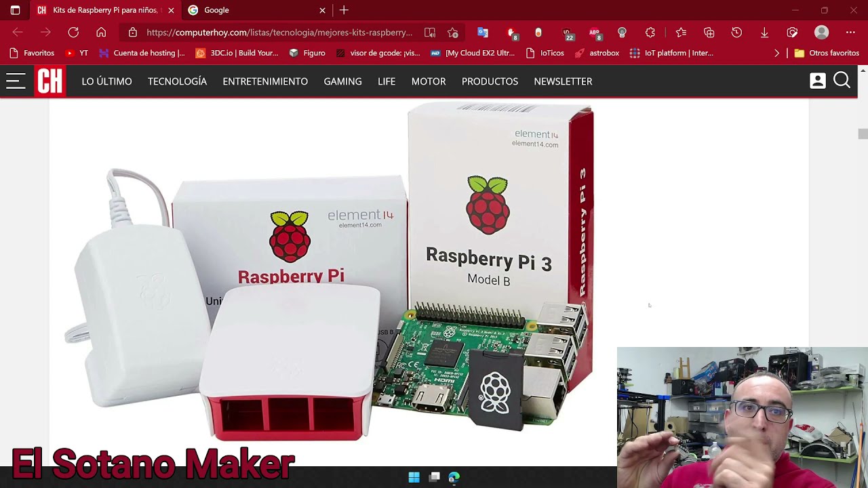
Task: Open LIFE section
Action: 387,81
